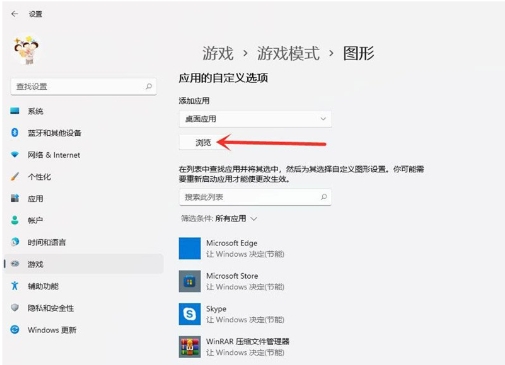Open 网络 & Internet settings
This screenshot has width=505, height=365.
point(83,155)
